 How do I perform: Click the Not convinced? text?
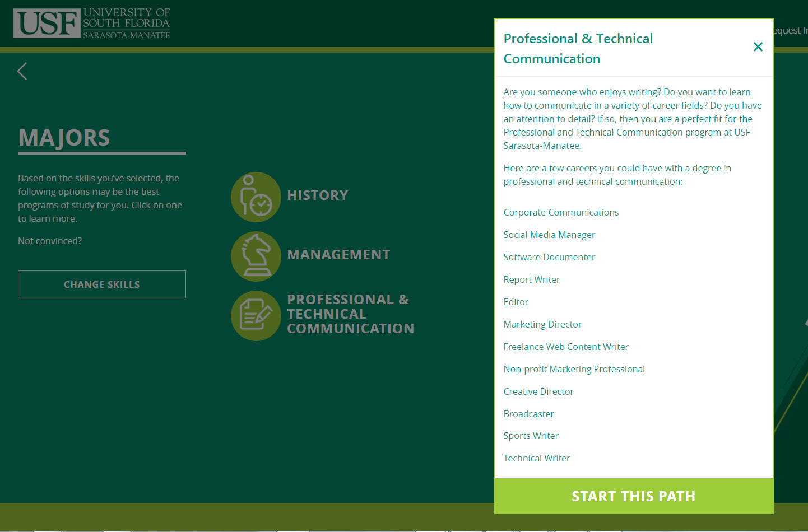[x=50, y=241]
